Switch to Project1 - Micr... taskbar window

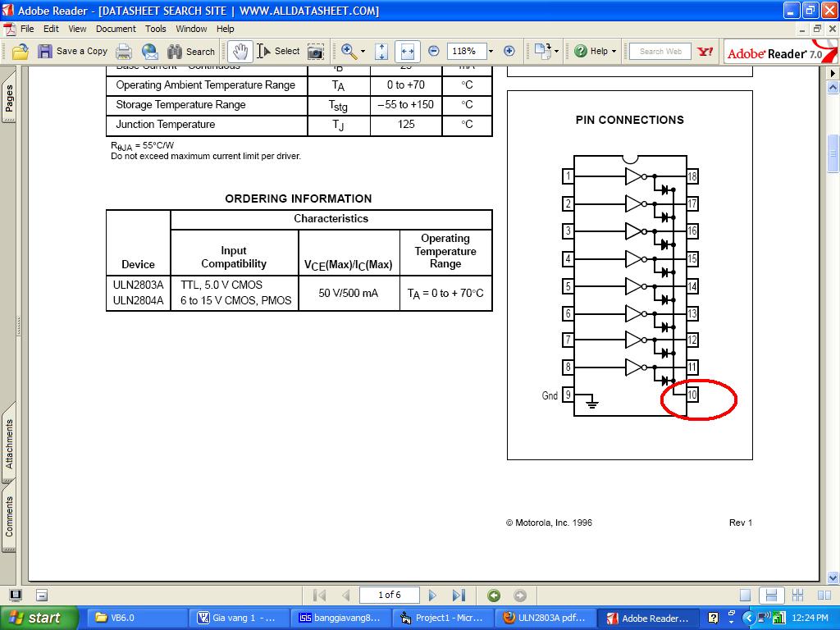444,618
